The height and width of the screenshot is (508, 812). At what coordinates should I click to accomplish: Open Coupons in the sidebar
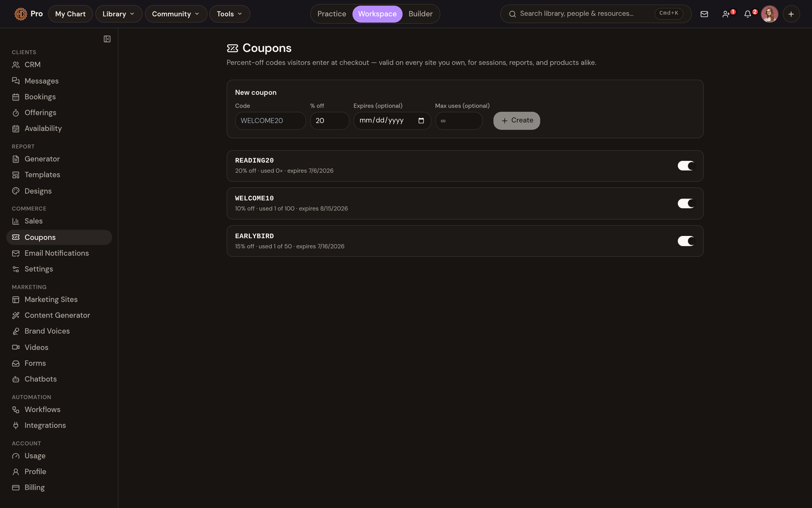59,237
